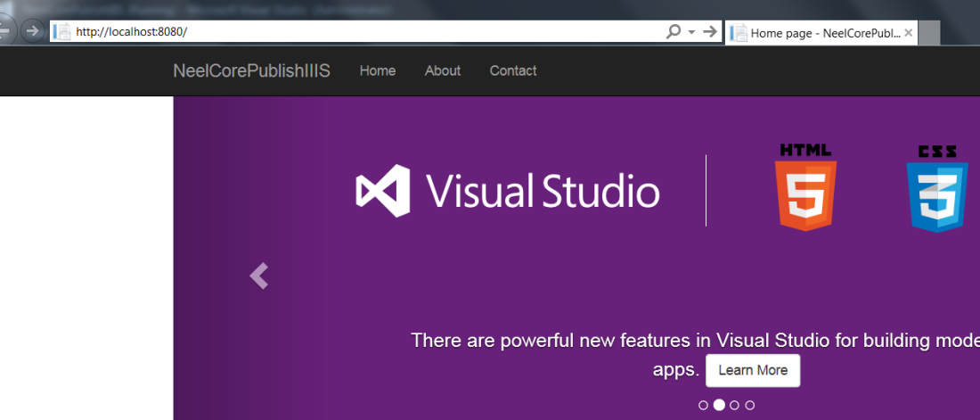The height and width of the screenshot is (420, 980).
Task: Click the CSS3 logo on banner
Action: [937, 188]
